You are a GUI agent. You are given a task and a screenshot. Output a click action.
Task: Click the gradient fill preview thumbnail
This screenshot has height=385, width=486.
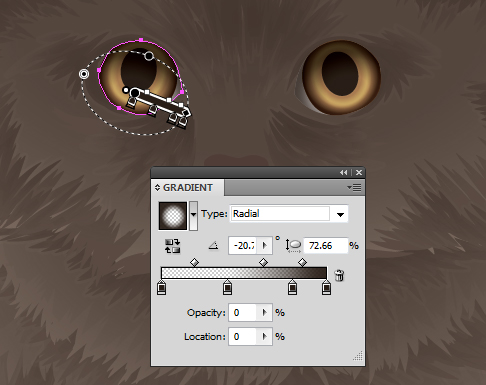[173, 216]
